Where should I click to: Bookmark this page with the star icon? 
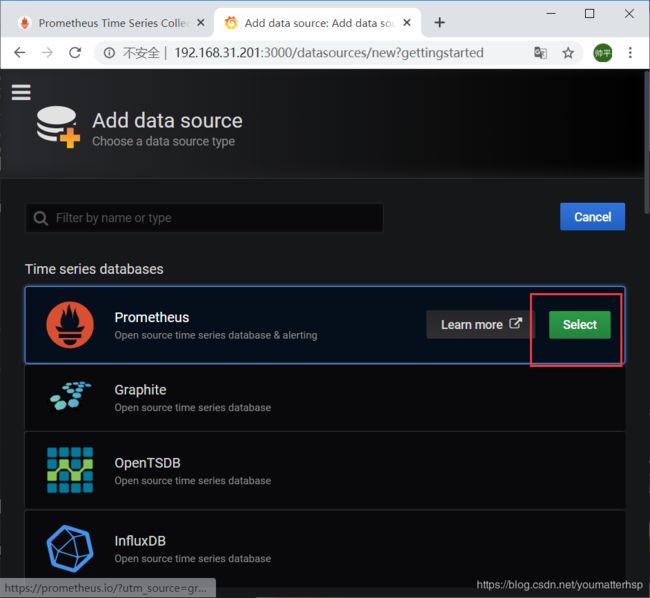click(568, 53)
